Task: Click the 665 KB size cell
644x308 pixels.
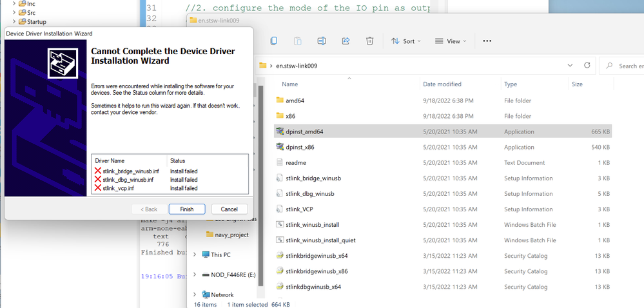Action: 601,132
